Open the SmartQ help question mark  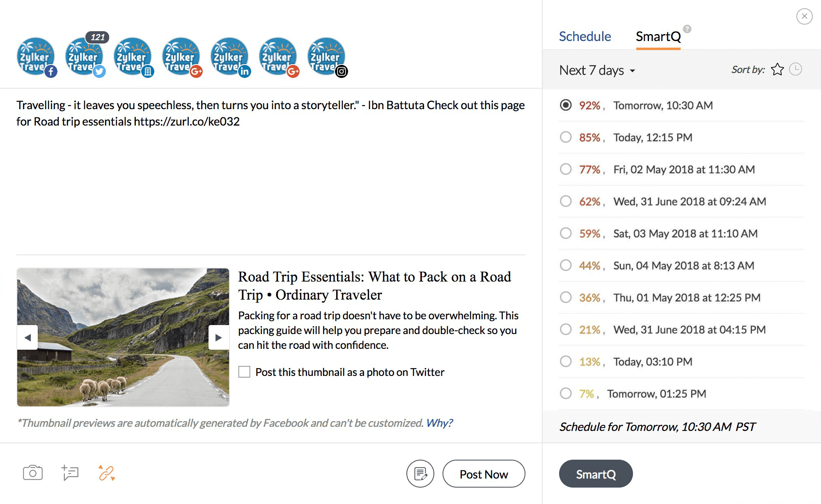coord(687,29)
